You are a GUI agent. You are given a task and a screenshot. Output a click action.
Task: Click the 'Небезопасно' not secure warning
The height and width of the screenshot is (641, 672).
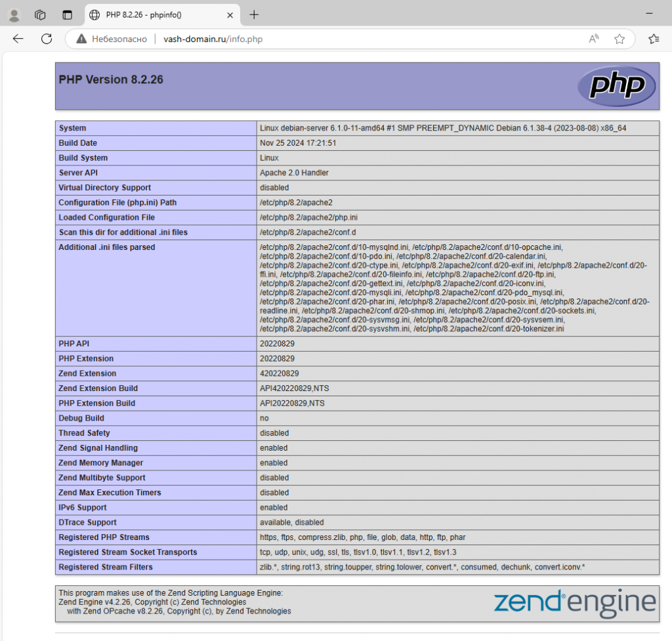click(112, 39)
